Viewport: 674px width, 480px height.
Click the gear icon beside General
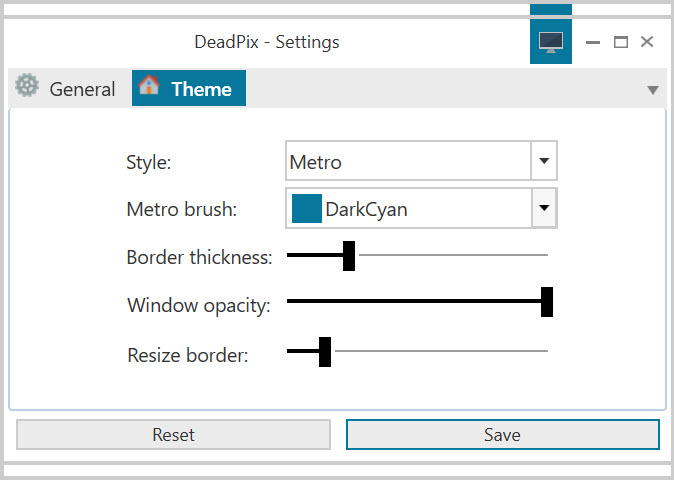tap(27, 85)
